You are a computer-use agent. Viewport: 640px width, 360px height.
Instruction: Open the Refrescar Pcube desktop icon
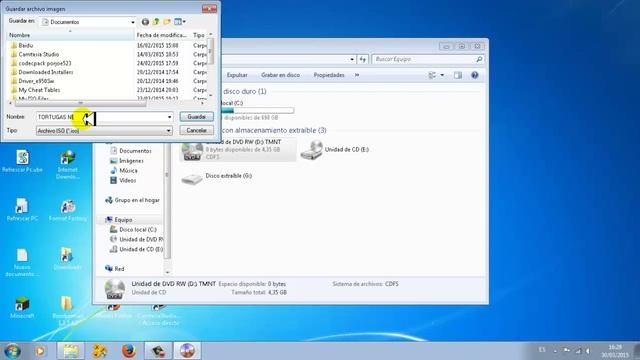22,161
